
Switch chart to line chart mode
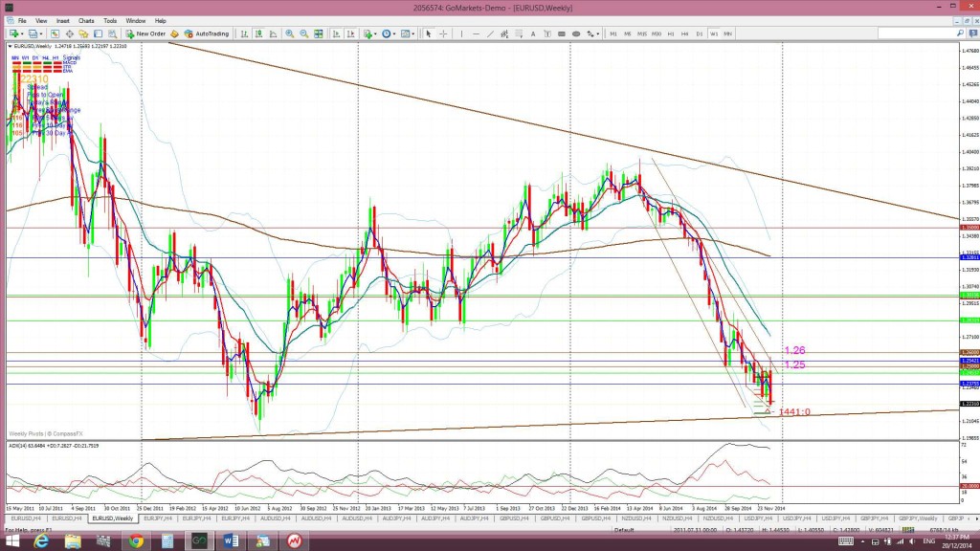pyautogui.click(x=273, y=33)
